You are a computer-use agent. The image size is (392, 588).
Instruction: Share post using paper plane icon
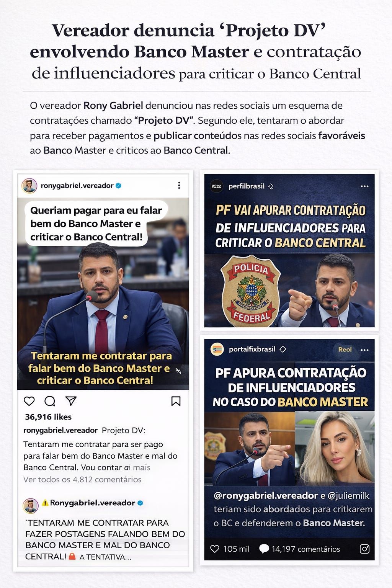71,401
